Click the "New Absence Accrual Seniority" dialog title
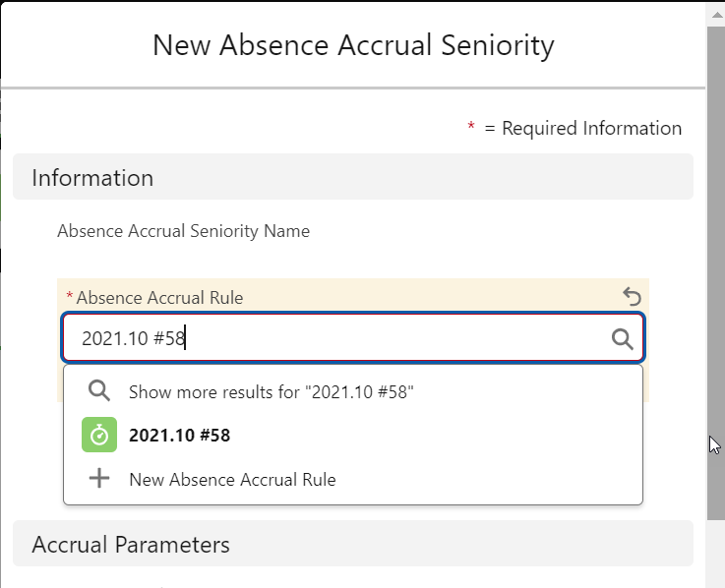Screen dimensions: 725x588 coord(353,45)
